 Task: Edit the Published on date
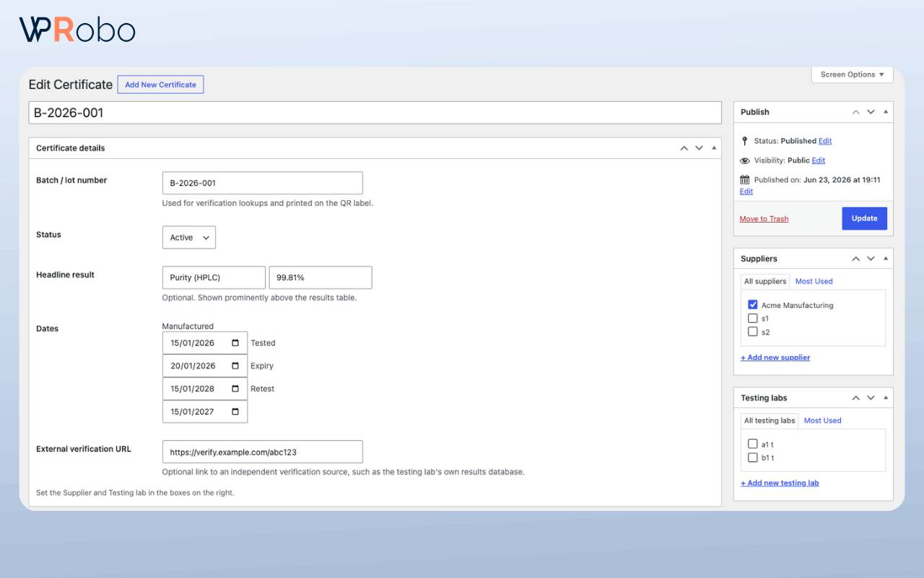(746, 191)
